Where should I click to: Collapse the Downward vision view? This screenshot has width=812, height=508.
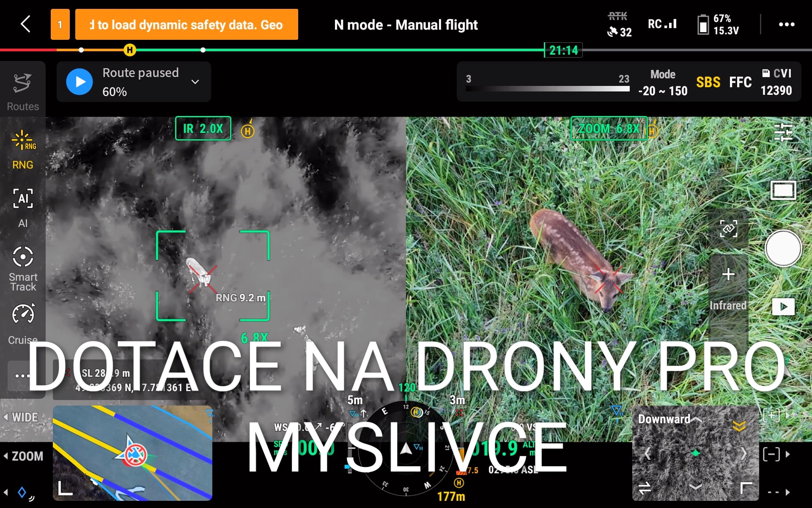tap(746, 488)
